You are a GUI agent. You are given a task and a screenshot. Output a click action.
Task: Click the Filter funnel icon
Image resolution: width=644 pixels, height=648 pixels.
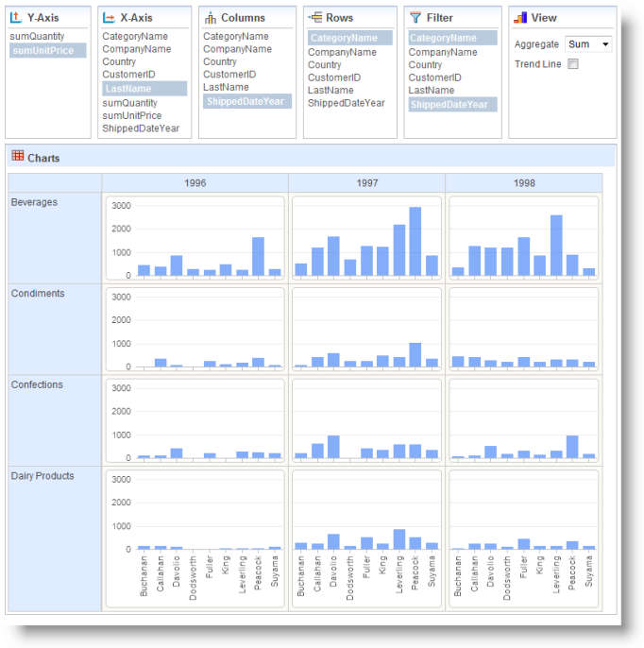click(415, 17)
